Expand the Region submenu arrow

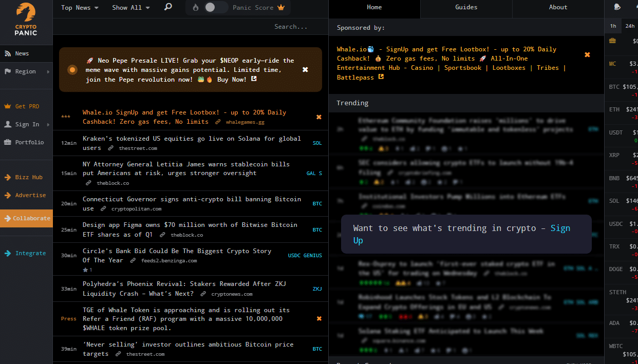pyautogui.click(x=48, y=71)
